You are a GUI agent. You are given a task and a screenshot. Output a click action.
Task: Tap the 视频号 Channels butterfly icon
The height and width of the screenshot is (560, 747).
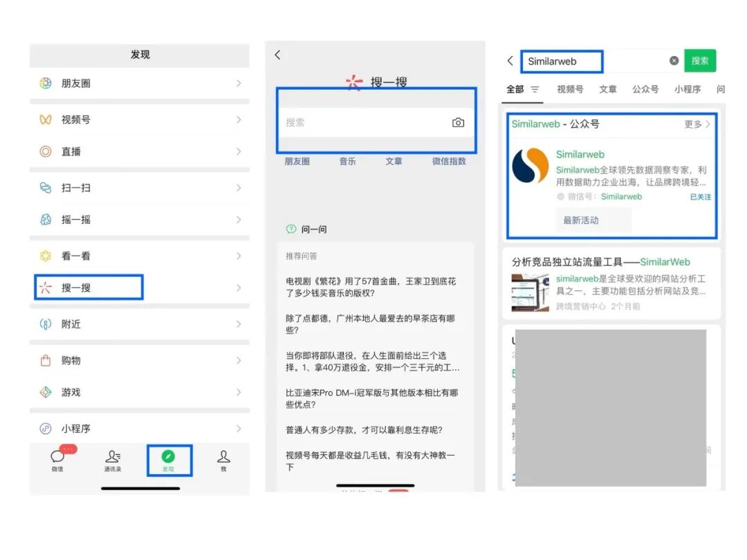(45, 120)
